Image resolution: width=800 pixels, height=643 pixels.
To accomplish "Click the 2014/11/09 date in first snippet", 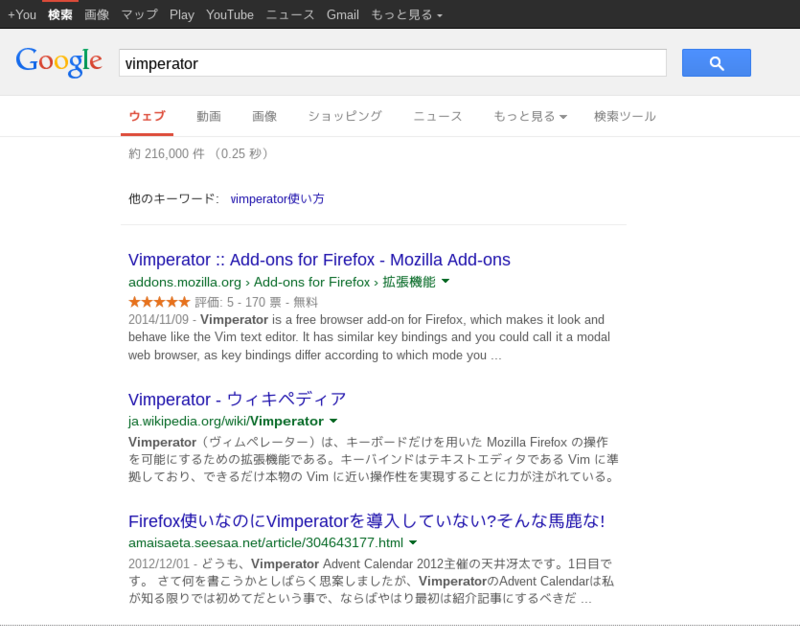I will click(x=159, y=319).
